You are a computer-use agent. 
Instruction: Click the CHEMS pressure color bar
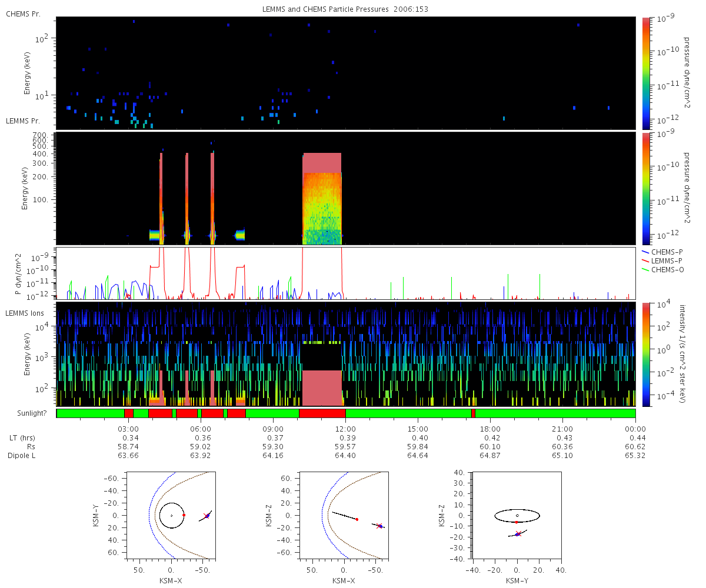[645, 73]
